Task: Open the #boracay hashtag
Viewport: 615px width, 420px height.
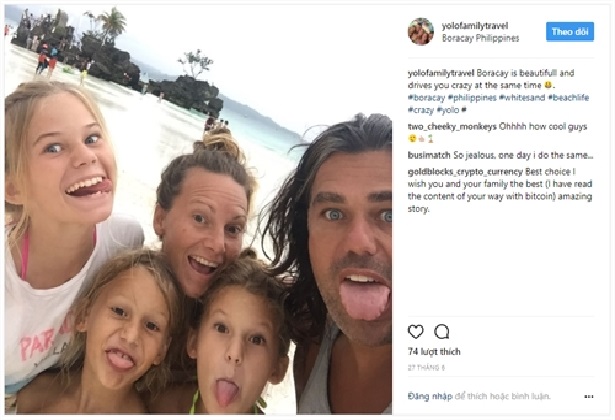Action: 426,98
